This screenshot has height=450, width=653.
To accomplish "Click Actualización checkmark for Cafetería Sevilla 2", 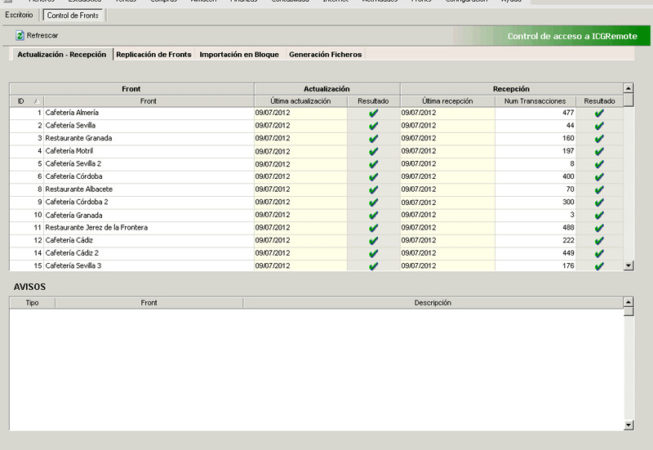I will tap(374, 164).
